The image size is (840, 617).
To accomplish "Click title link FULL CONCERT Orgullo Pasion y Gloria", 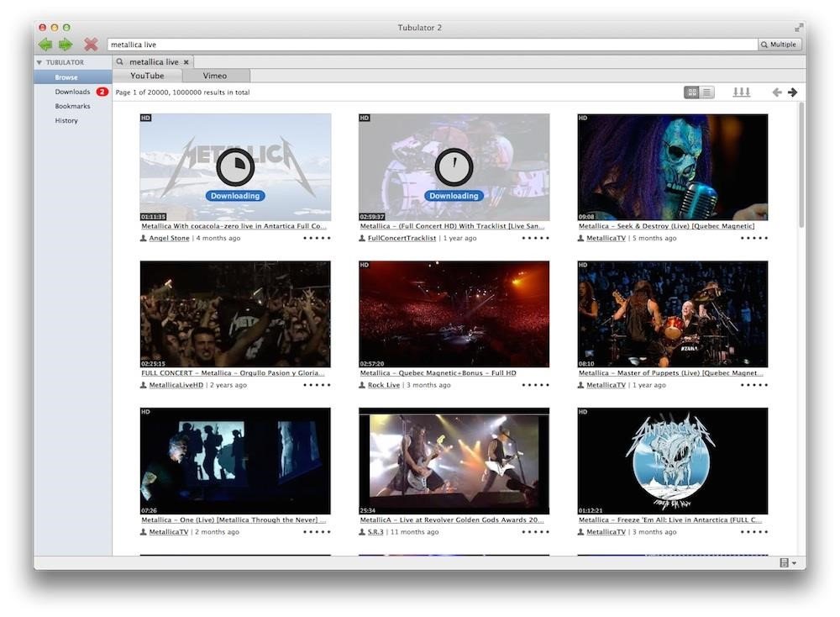I will point(233,373).
